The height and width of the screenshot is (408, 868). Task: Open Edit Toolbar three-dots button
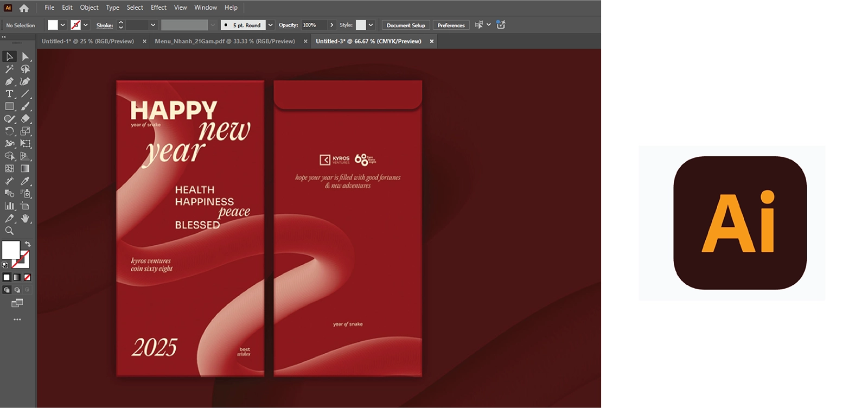tap(17, 320)
